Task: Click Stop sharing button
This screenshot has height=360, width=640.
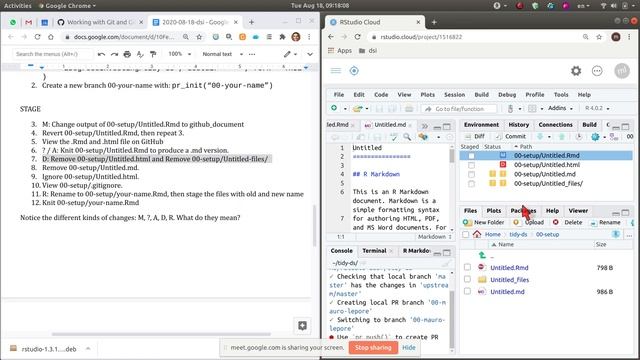Action: (x=373, y=348)
